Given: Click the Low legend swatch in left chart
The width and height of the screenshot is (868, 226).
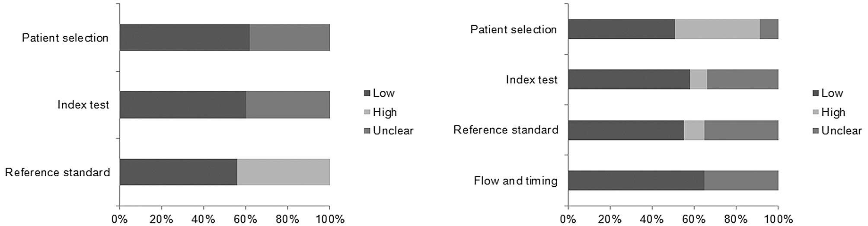Looking at the screenshot, I should (367, 93).
